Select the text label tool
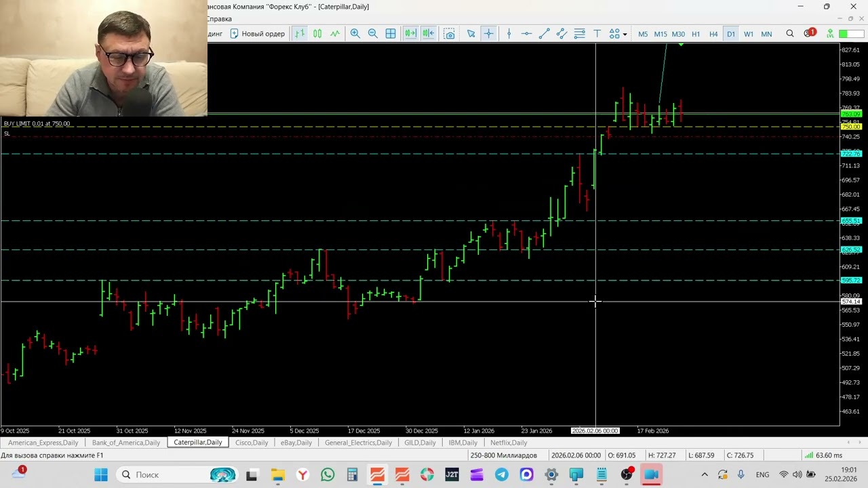Screen dimensions: 868x488 click(597, 34)
